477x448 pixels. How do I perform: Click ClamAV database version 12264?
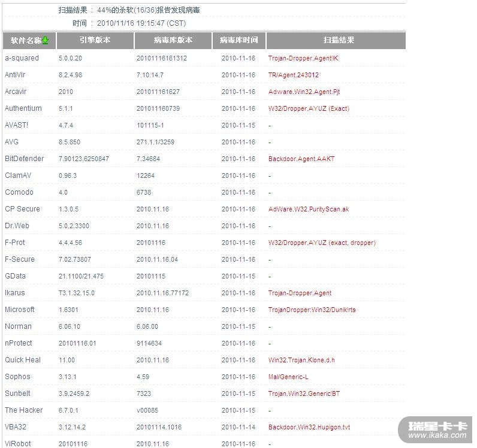146,175
